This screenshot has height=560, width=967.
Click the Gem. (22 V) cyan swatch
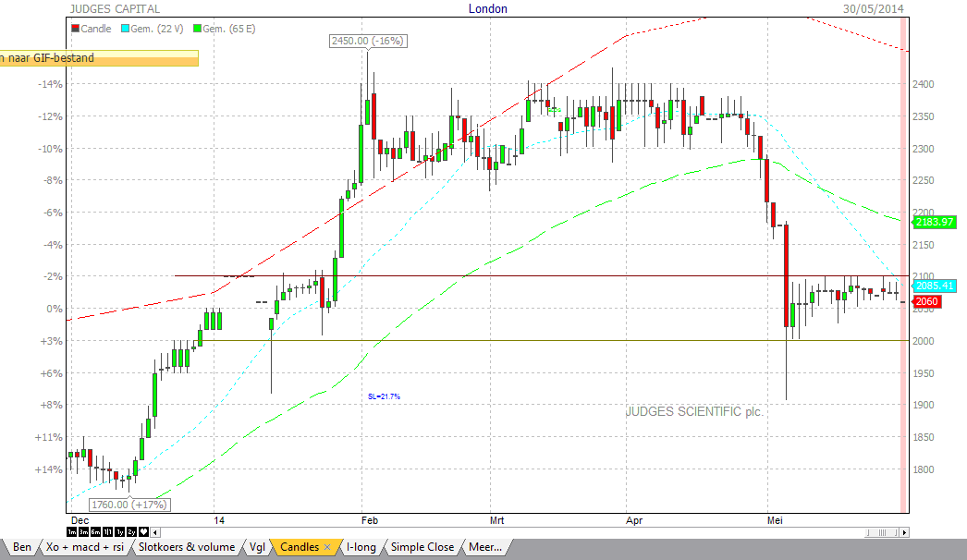click(125, 29)
